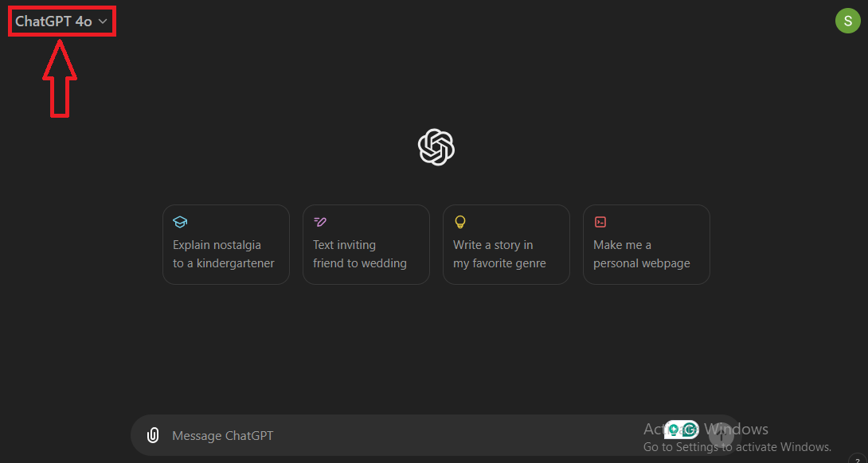This screenshot has width=868, height=463.
Task: Click the chevron beside ChatGPT 4o
Action: coord(103,21)
